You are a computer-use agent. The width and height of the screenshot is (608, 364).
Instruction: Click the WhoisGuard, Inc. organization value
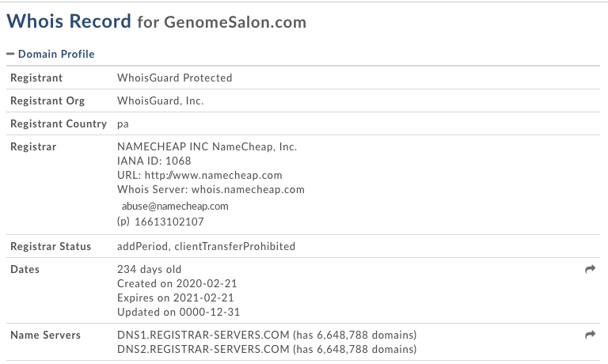coord(160,100)
